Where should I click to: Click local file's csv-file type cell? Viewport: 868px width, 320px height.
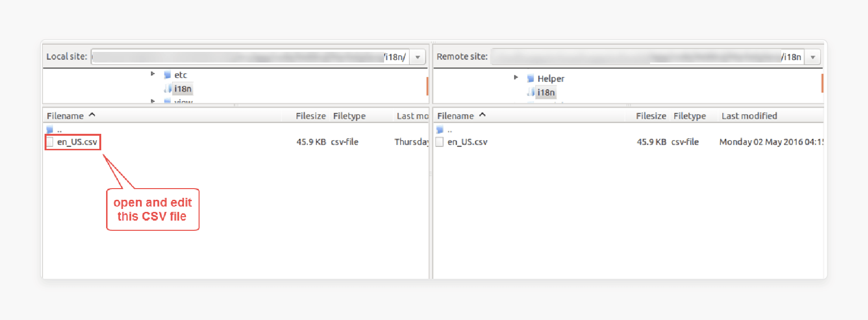click(x=344, y=142)
